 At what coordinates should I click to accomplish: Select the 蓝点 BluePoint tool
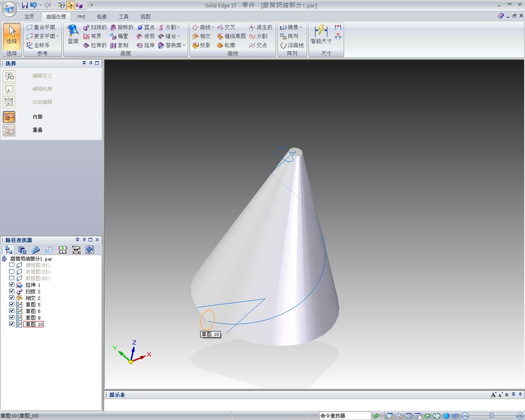coord(146,27)
